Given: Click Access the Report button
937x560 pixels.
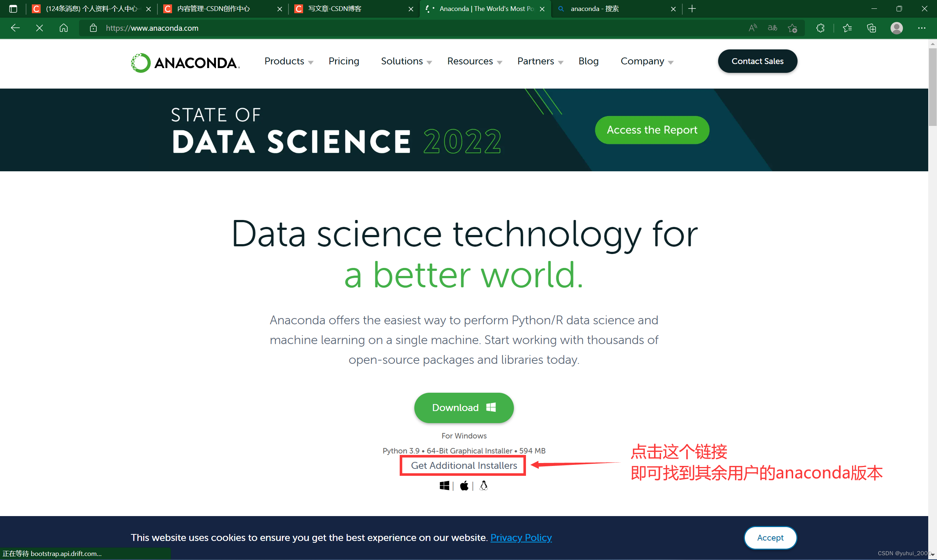Looking at the screenshot, I should coord(652,130).
